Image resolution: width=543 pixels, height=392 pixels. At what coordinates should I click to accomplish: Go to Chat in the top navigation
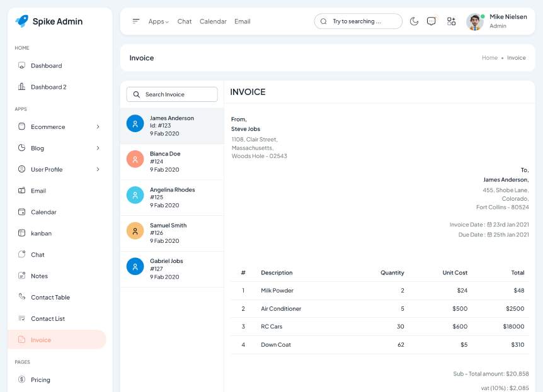tap(185, 21)
